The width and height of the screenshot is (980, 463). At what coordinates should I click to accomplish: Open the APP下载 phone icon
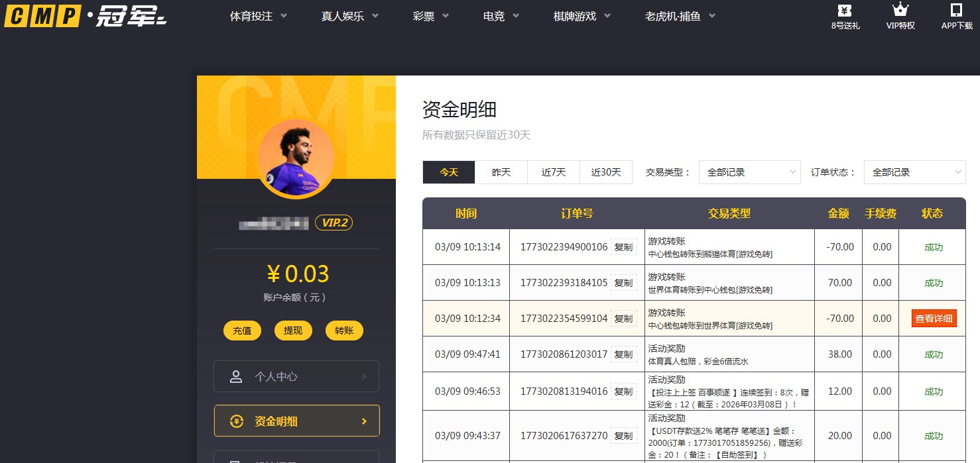(955, 11)
